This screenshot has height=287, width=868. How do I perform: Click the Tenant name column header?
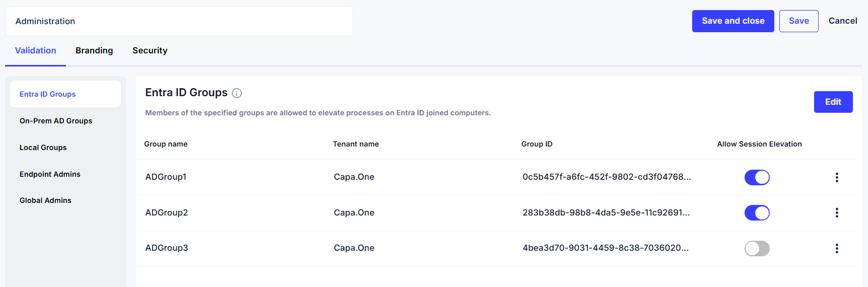356,144
